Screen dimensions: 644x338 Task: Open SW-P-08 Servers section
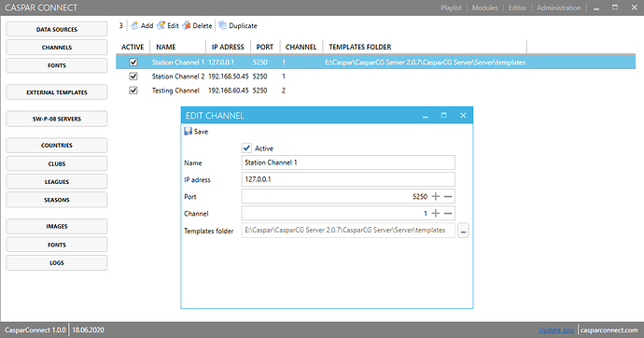pyautogui.click(x=57, y=119)
